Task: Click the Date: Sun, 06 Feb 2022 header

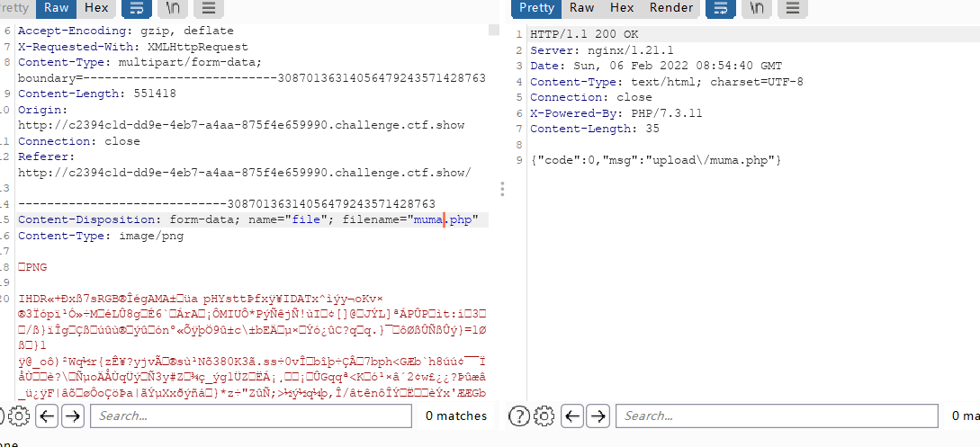Action: pos(656,66)
